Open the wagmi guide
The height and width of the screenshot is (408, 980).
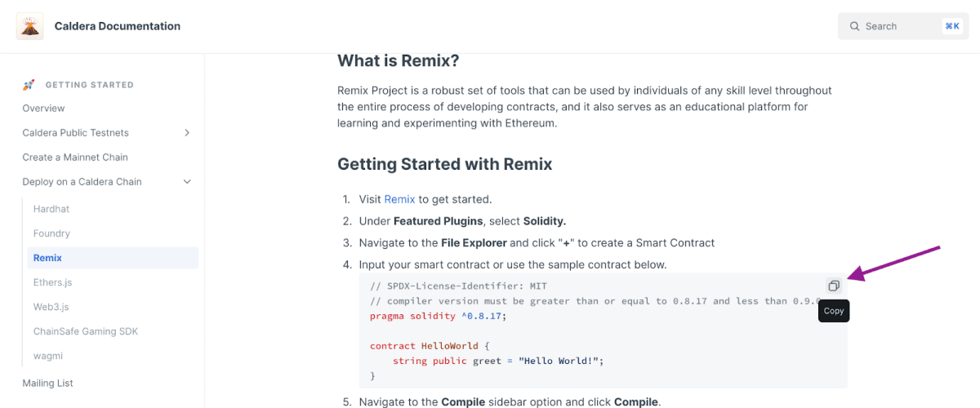click(x=47, y=356)
